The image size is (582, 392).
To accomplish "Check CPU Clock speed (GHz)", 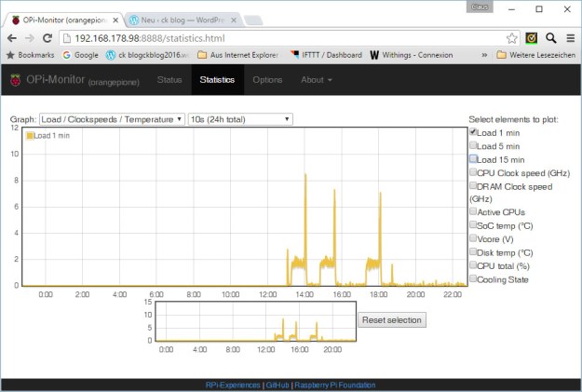I will (473, 172).
